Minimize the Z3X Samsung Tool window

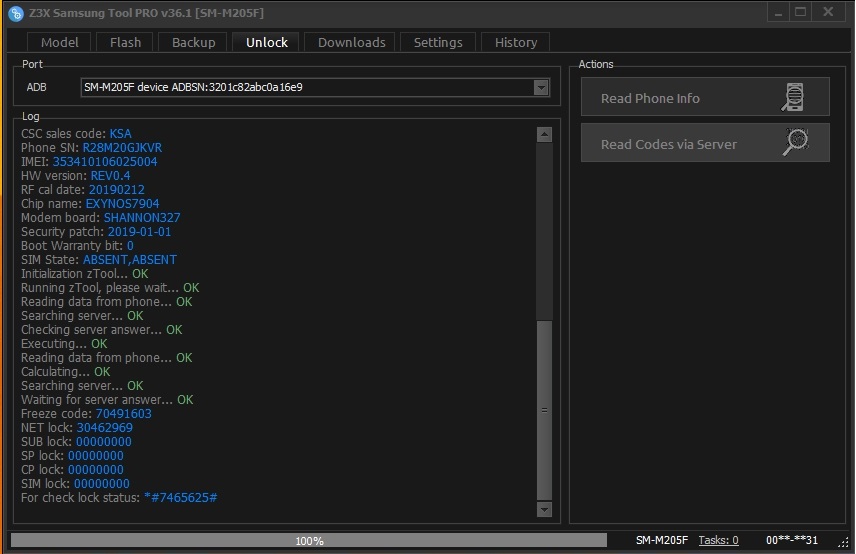click(778, 13)
